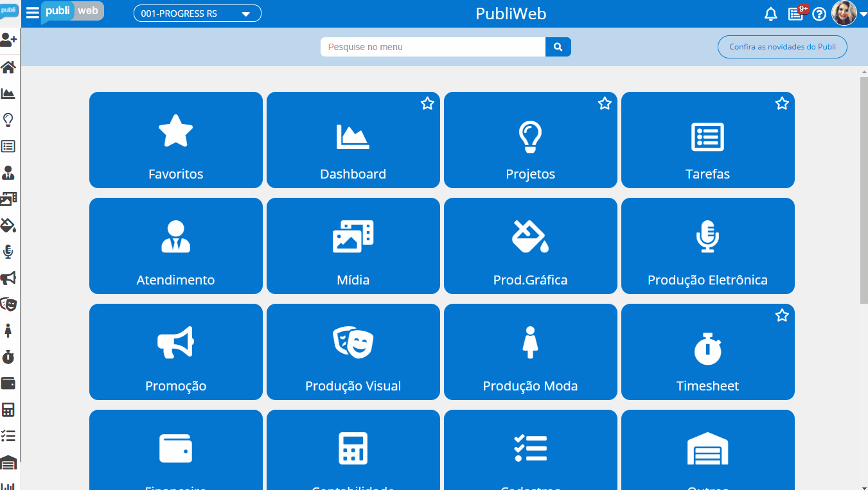Viewport: 868px width, 490px height.
Task: Open the Cadastros checklist tile
Action: [531, 450]
